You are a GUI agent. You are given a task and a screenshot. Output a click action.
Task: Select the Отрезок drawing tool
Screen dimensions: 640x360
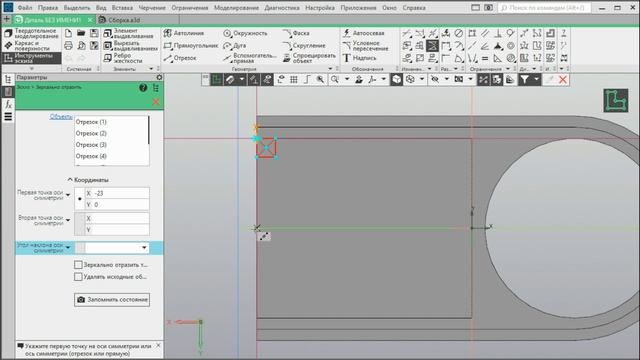point(180,58)
